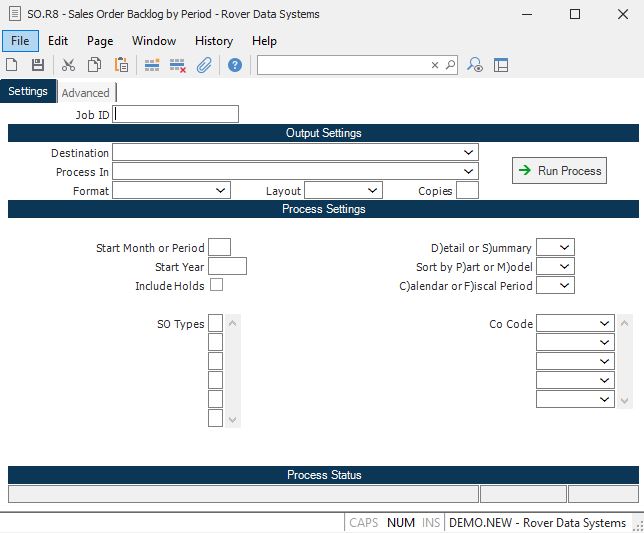Open the first Co Code dropdown

605,323
